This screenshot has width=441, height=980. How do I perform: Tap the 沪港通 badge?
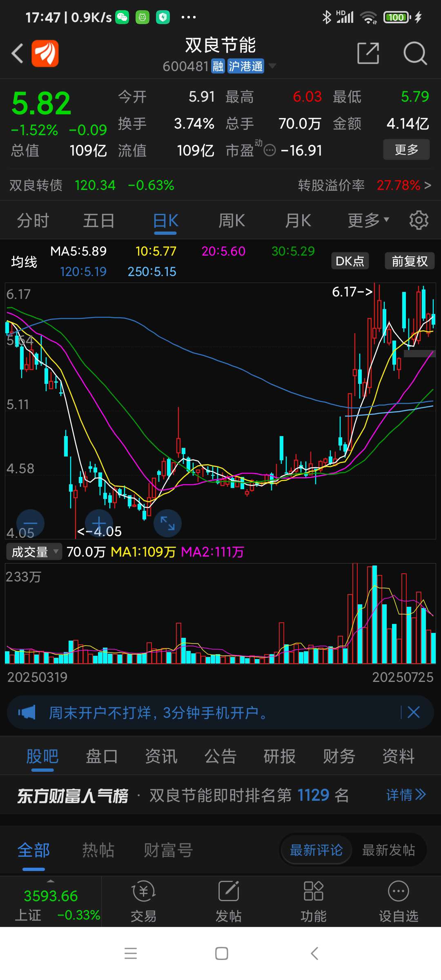point(245,66)
